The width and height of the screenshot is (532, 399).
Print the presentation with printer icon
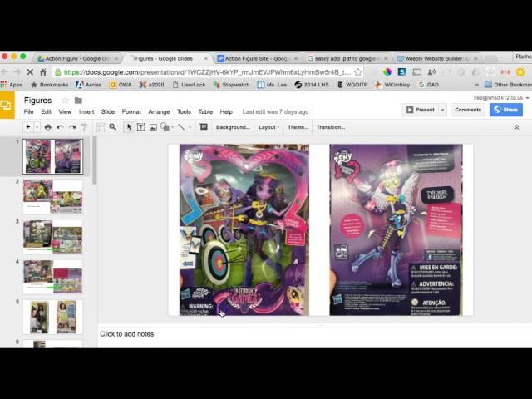48,127
